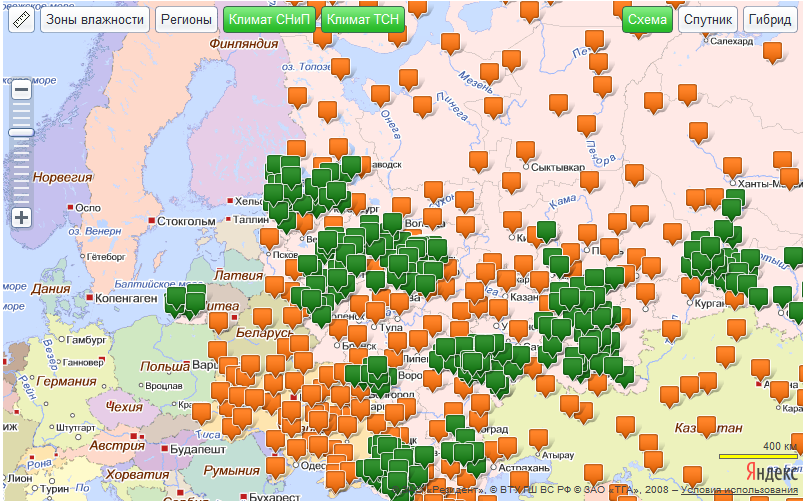Screen dimensions: 805x501
Task: Toggle the Зоны влажности layer
Action: (95, 20)
